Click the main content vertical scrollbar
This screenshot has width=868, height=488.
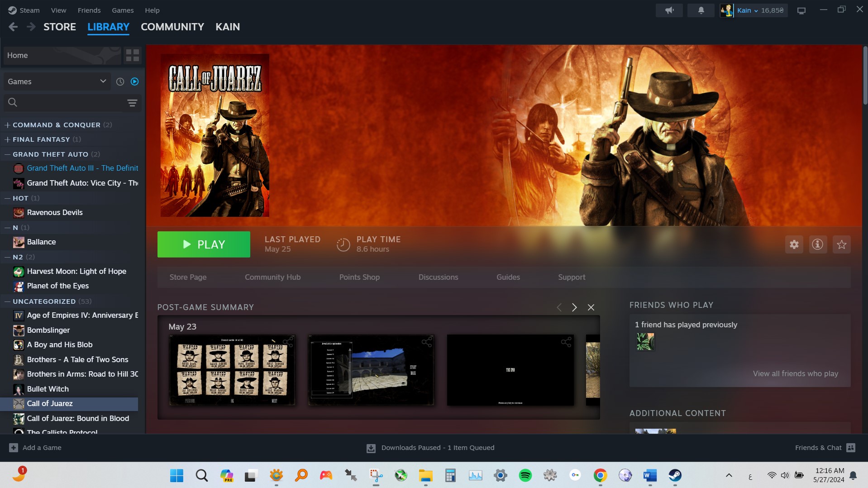pyautogui.click(x=865, y=76)
